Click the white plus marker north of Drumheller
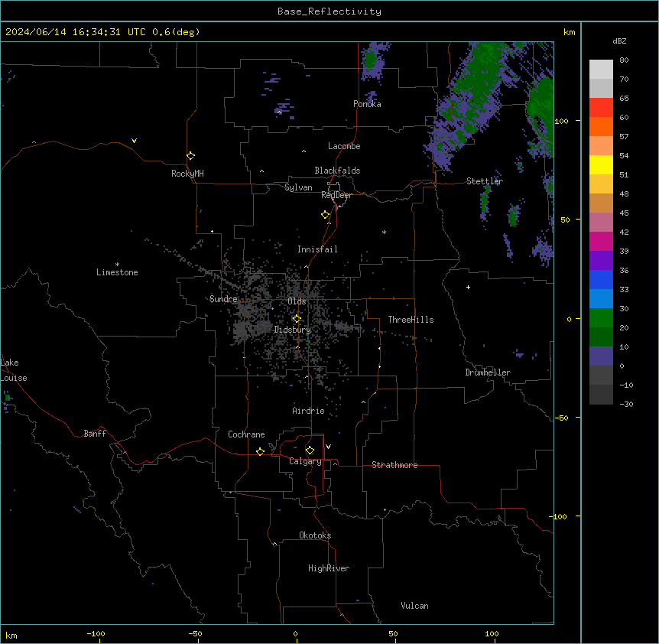Image resolution: width=659 pixels, height=644 pixels. [x=468, y=287]
